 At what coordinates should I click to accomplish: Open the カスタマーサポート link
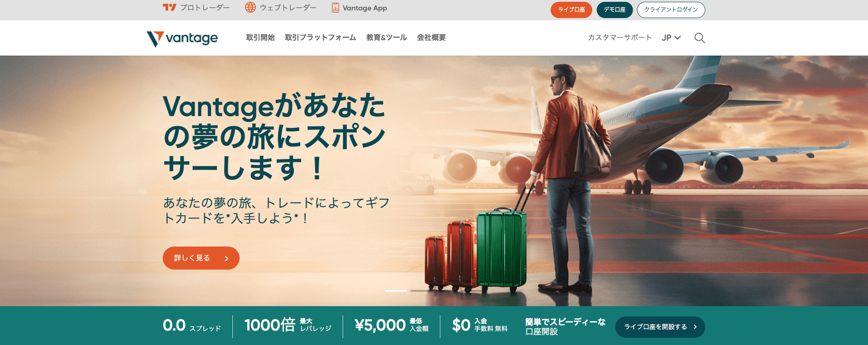point(620,37)
